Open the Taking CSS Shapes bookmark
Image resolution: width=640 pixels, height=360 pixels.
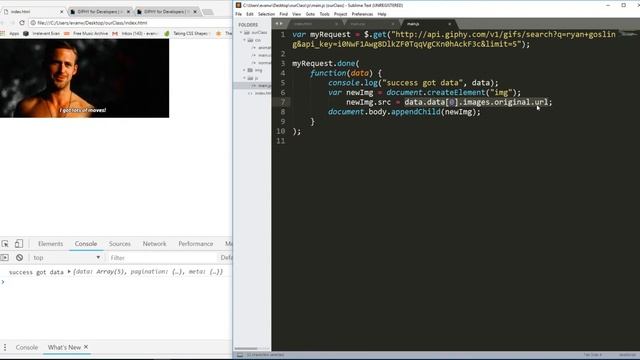187,33
